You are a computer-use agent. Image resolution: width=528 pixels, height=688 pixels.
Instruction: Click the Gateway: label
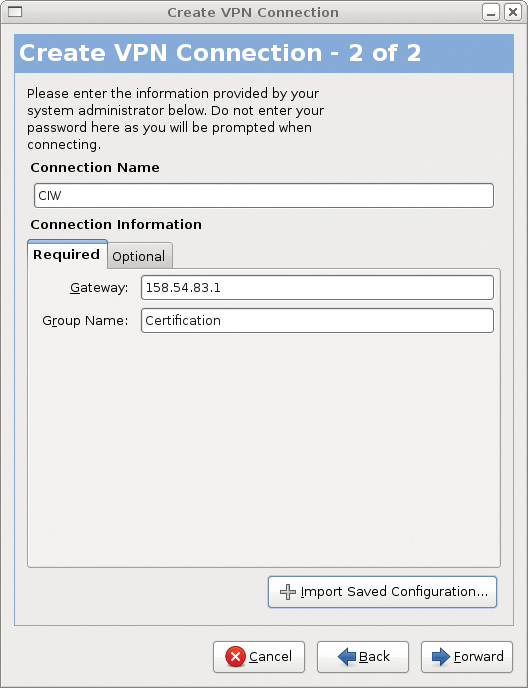pyautogui.click(x=99, y=288)
